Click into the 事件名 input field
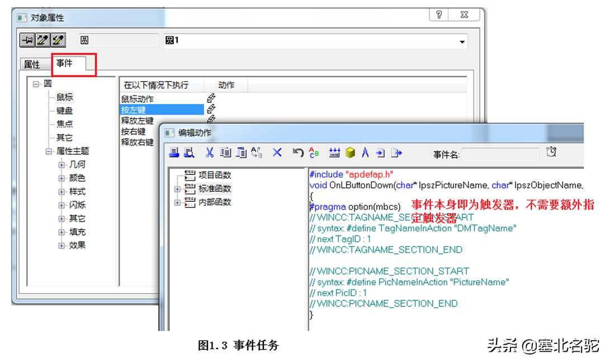 pos(500,154)
